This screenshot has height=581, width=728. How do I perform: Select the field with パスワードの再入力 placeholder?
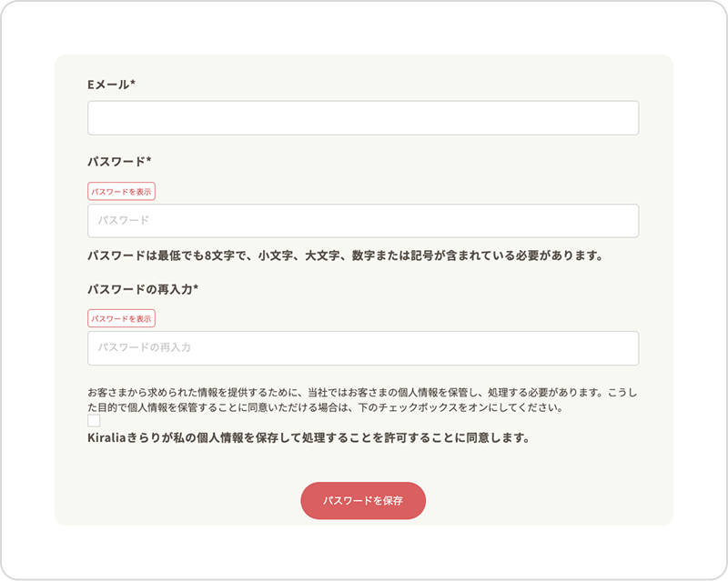pos(363,348)
